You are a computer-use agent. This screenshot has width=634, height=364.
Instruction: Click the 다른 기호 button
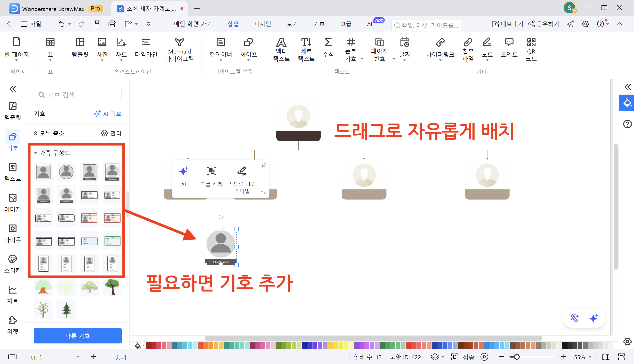click(x=77, y=336)
